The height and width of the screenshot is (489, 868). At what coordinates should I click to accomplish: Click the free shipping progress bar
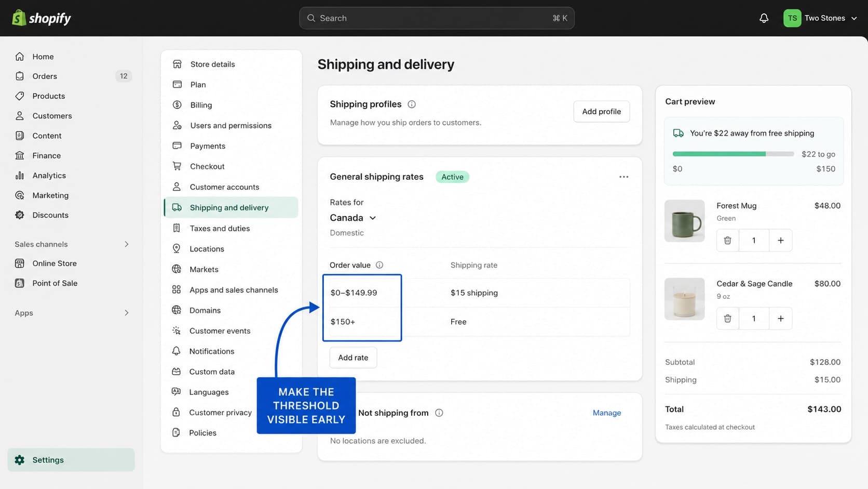point(733,154)
